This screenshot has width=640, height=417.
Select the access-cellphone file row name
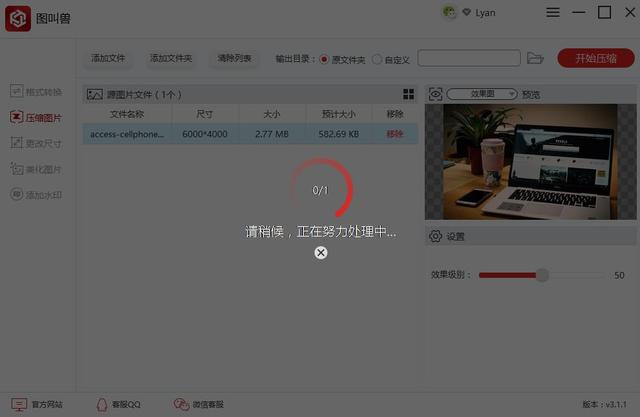click(x=127, y=134)
